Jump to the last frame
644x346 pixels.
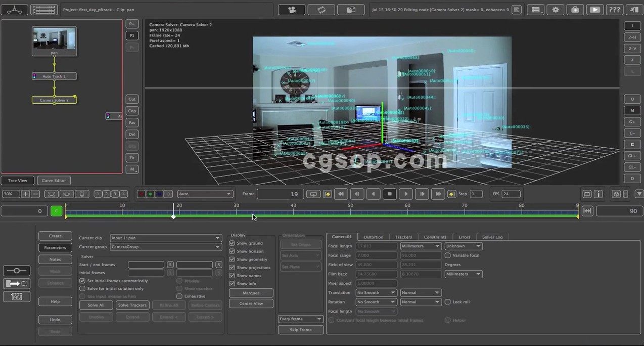pos(438,194)
